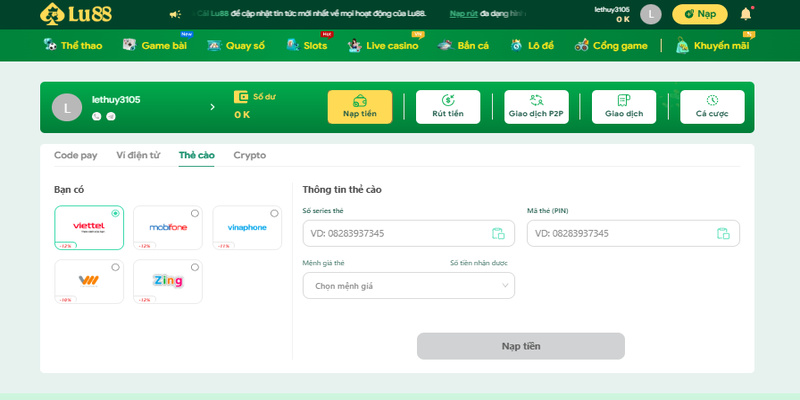Click the Giao dịch P2P button
This screenshot has height=400, width=800.
(536, 107)
